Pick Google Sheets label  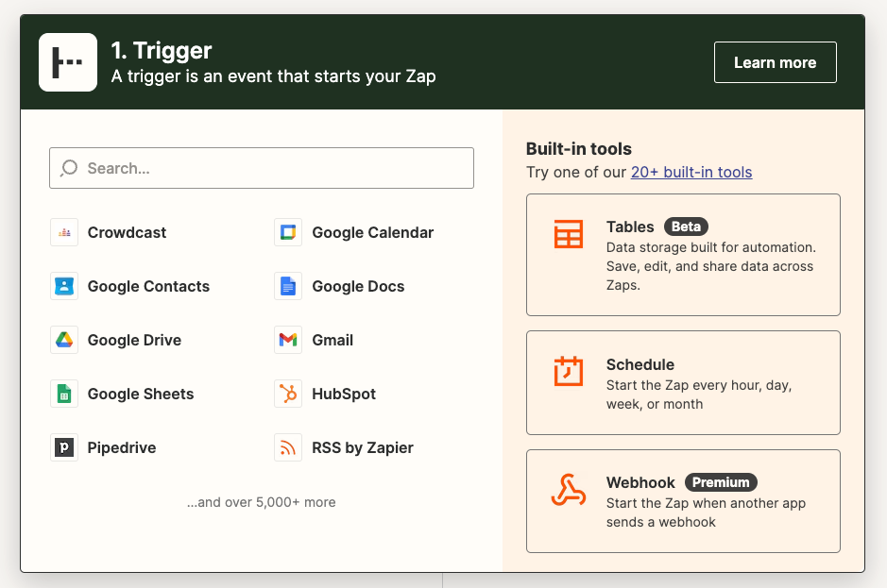[x=141, y=394]
